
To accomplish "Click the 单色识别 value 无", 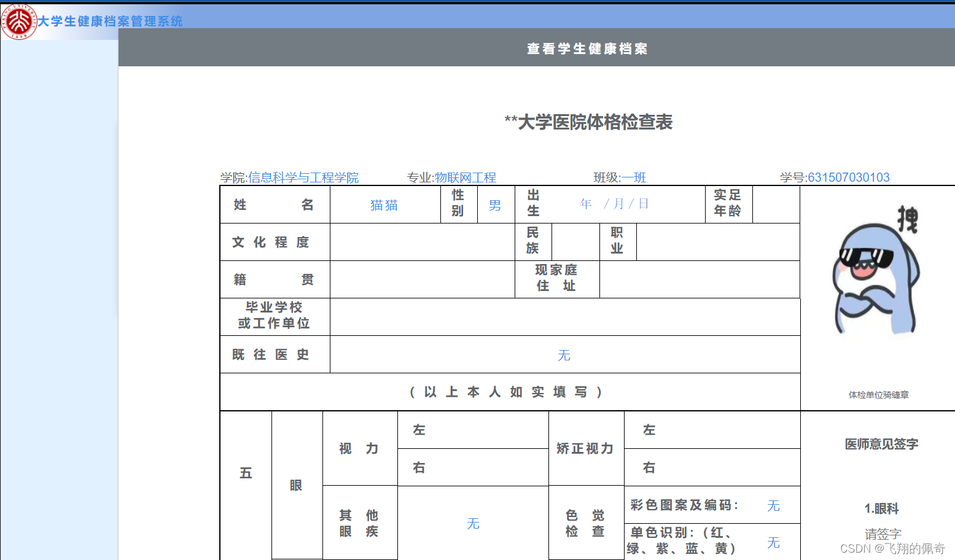I will (773, 542).
